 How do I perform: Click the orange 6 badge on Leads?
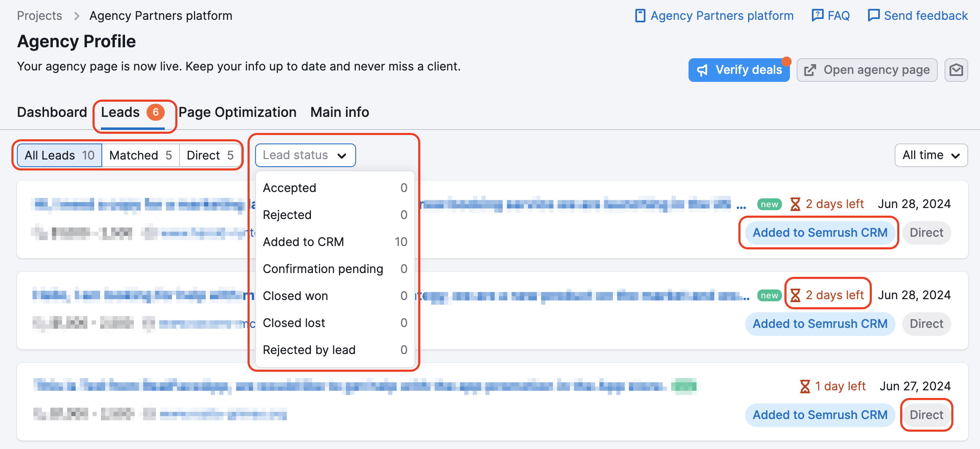tap(155, 112)
